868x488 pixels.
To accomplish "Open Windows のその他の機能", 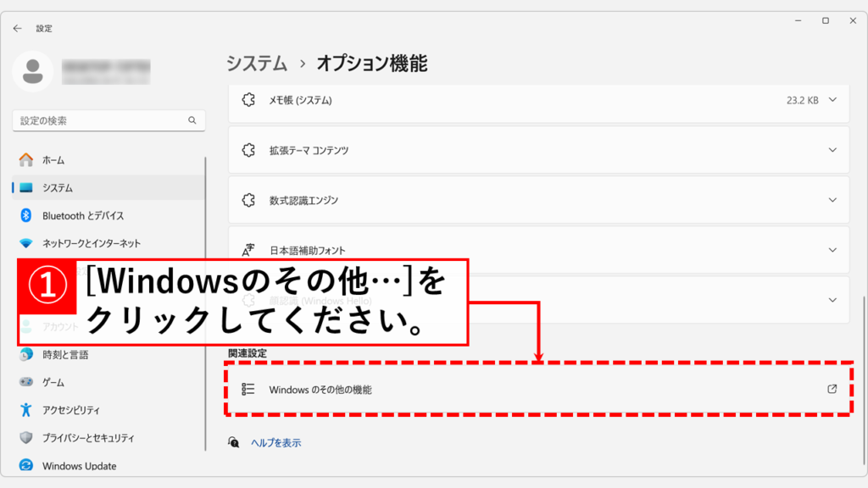I will point(538,389).
